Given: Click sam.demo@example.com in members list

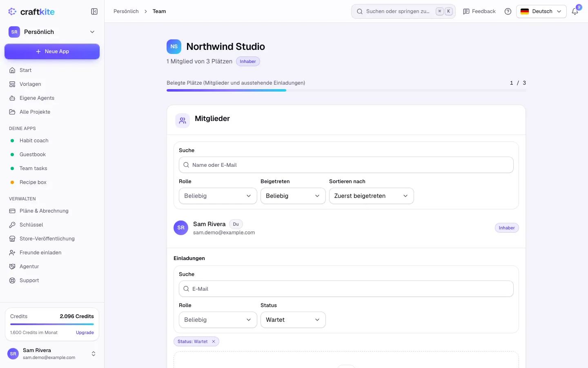Looking at the screenshot, I should click(224, 233).
